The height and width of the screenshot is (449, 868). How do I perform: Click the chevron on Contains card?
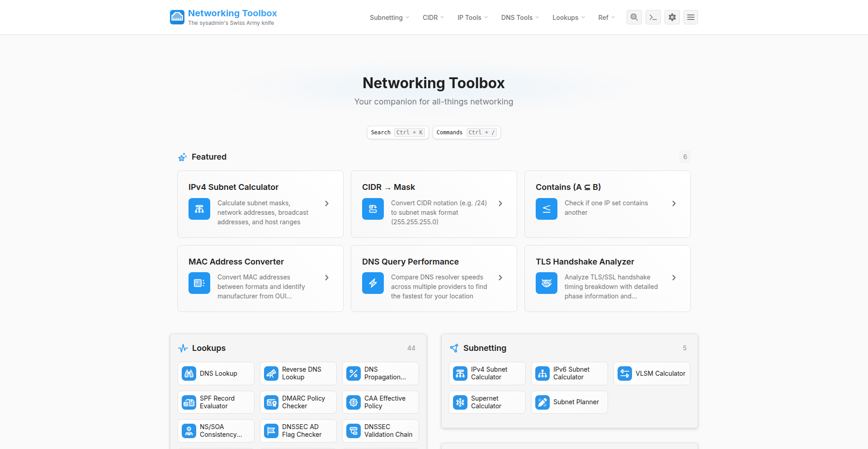click(674, 203)
